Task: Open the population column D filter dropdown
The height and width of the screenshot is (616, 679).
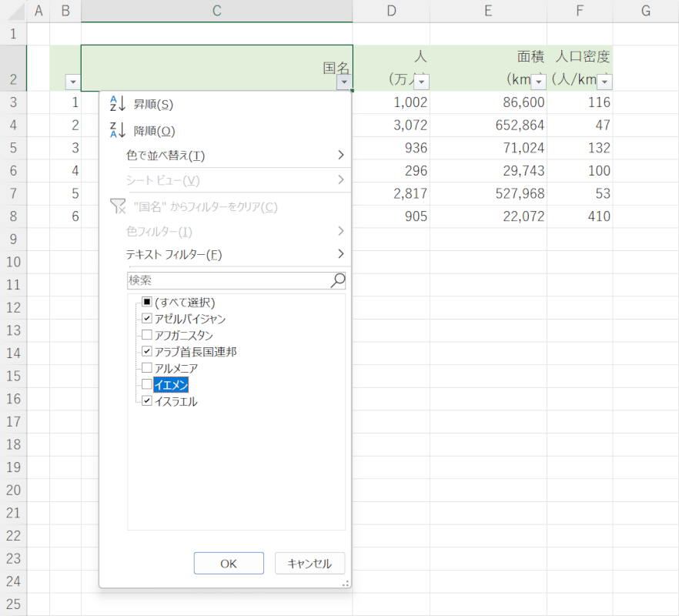Action: [x=421, y=82]
